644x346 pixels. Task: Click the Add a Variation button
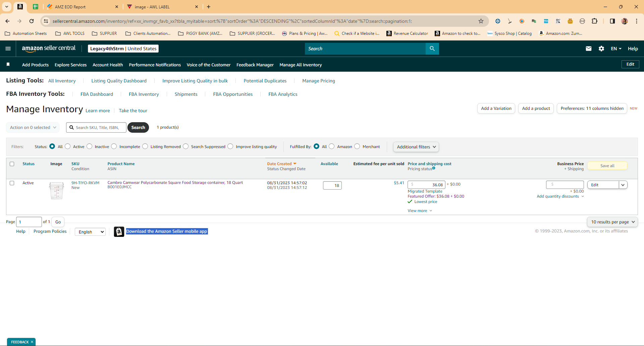496,108
